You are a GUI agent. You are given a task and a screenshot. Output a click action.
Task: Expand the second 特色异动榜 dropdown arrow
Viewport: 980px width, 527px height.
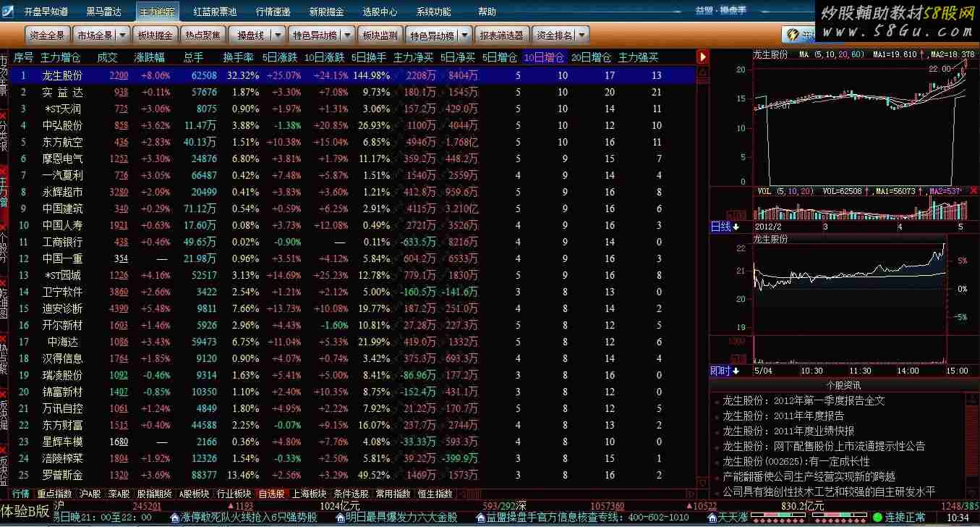464,35
